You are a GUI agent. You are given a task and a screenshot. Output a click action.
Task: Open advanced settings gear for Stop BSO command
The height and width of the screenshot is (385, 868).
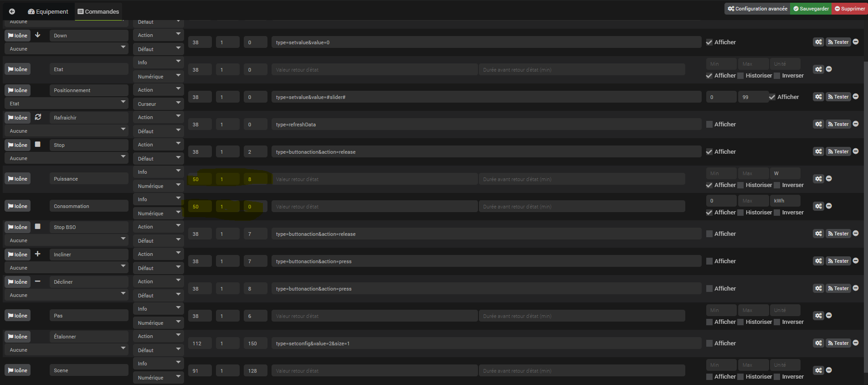pyautogui.click(x=819, y=234)
